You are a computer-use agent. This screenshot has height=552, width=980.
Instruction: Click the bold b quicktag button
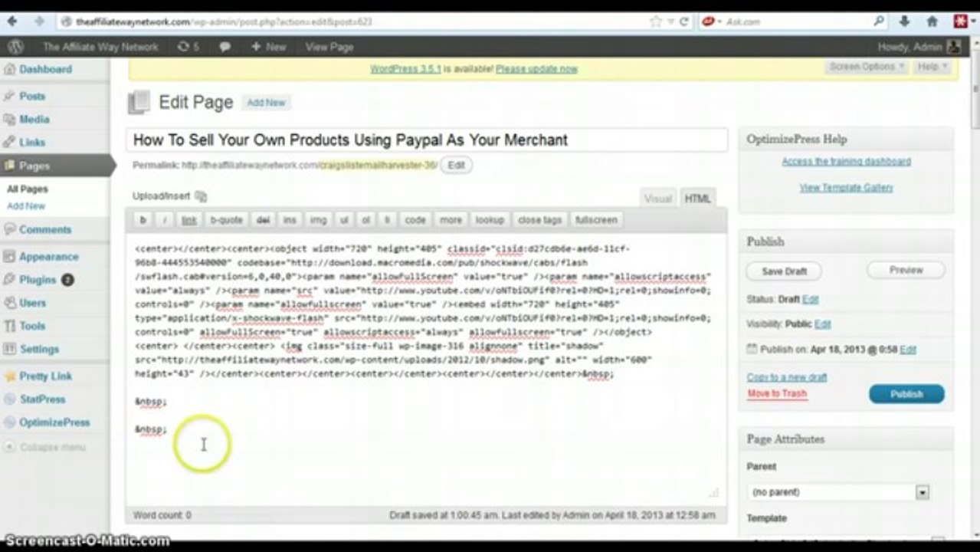pos(143,220)
